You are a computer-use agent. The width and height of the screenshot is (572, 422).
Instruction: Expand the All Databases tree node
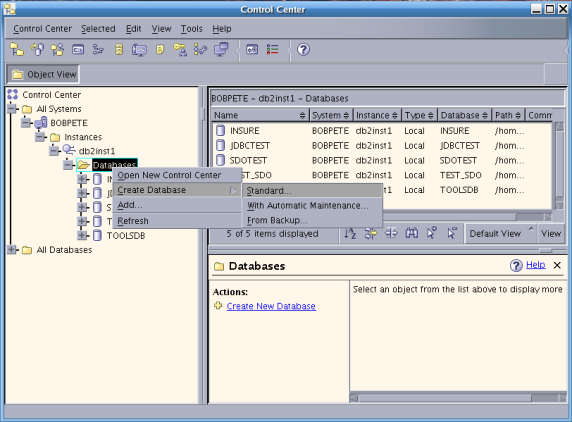click(12, 250)
